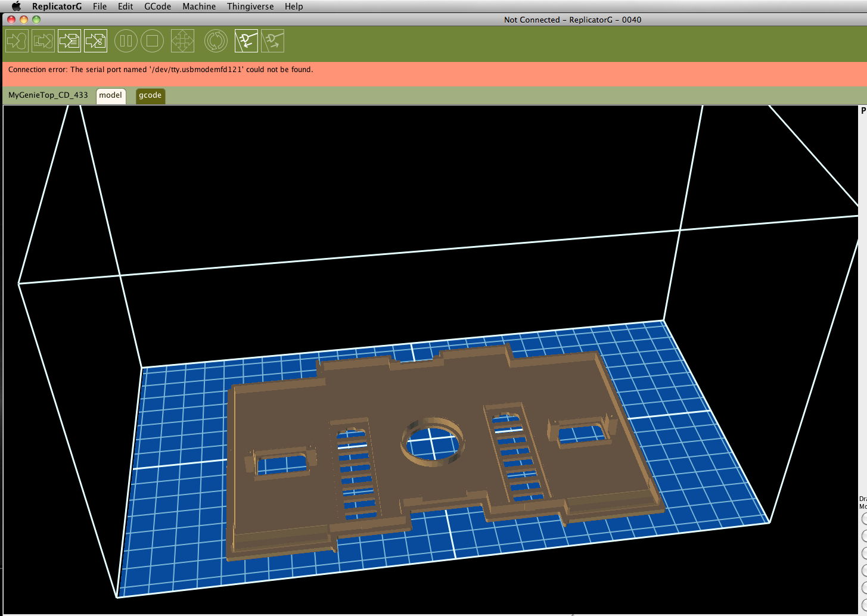
Task: Open the Help menu
Action: (x=294, y=6)
